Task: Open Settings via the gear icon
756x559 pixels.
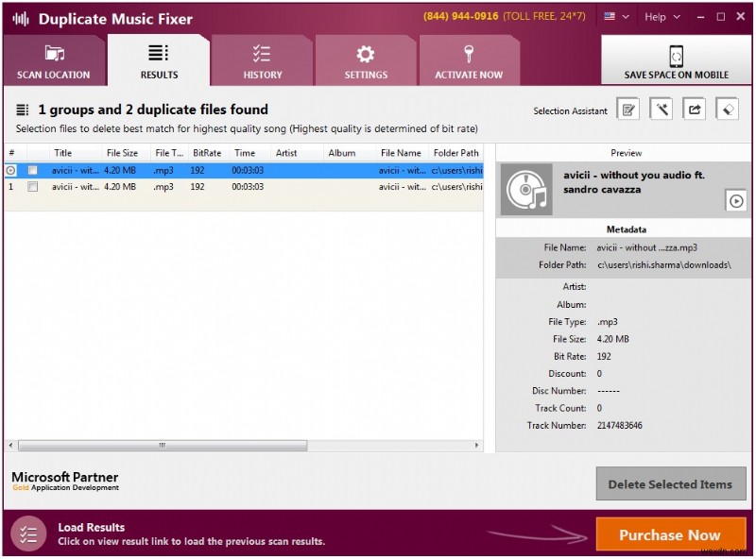Action: click(365, 54)
